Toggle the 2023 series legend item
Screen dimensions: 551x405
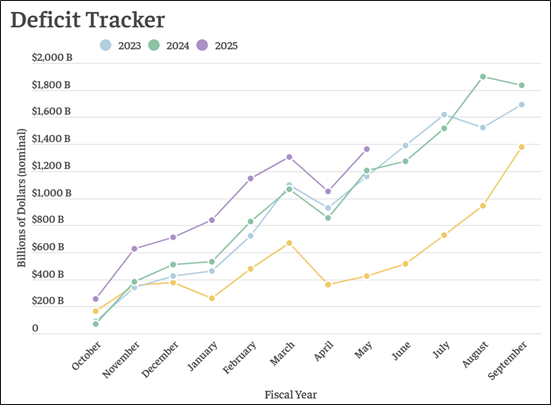120,46
